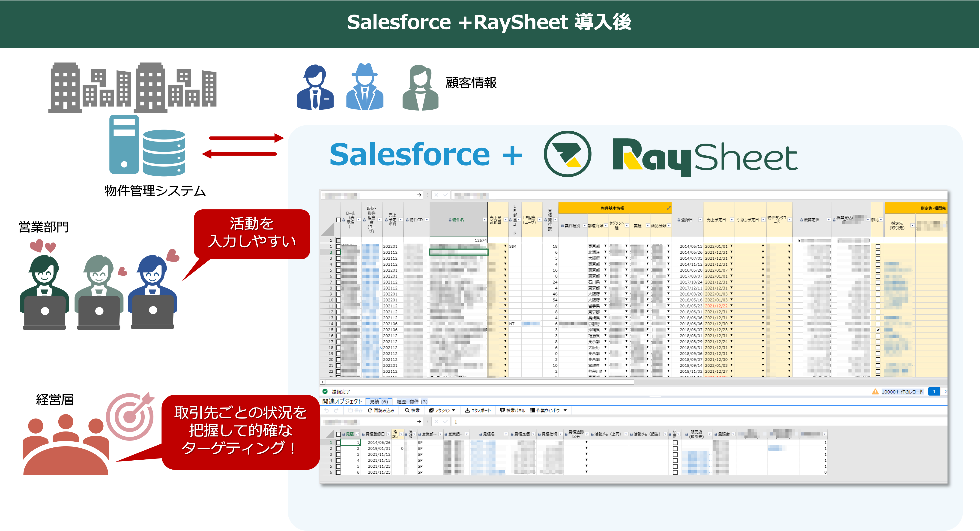The image size is (980, 531).
Task: Click the upper grid horizontal scrollbar
Action: 479,382
